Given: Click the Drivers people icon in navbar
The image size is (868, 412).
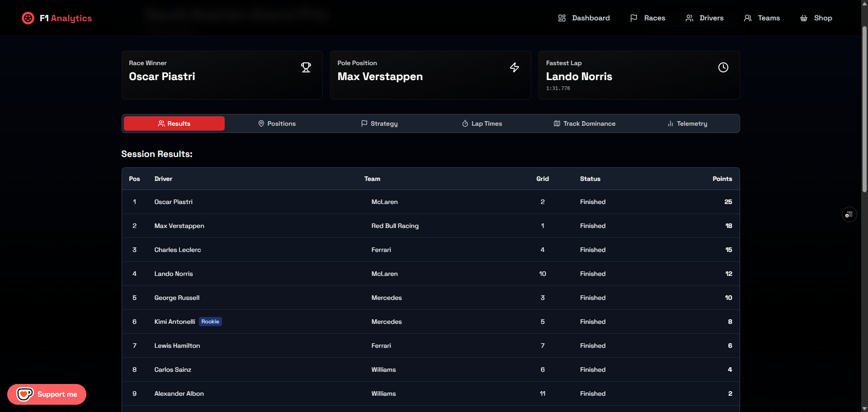Looking at the screenshot, I should [689, 18].
